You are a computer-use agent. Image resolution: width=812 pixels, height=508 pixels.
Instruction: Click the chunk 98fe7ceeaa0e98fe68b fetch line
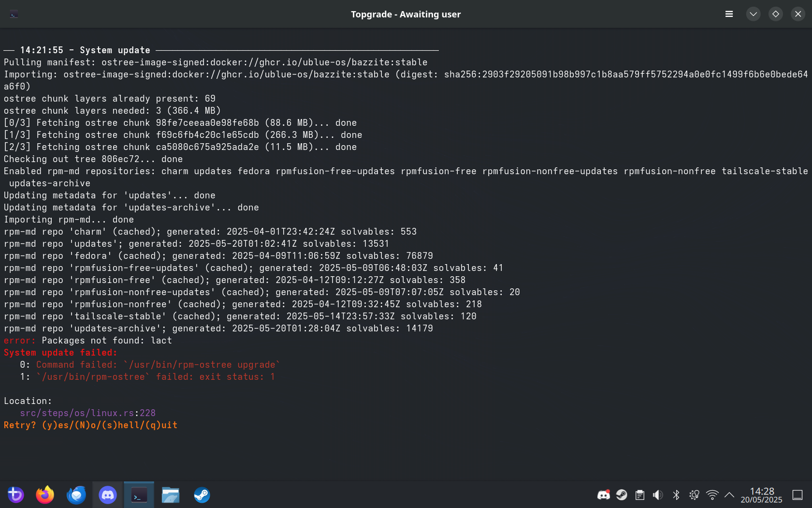tap(180, 123)
